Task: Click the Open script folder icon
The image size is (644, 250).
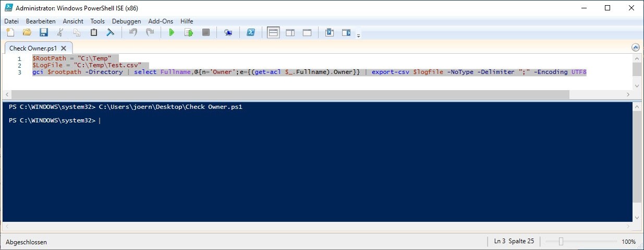Action: coord(27,33)
